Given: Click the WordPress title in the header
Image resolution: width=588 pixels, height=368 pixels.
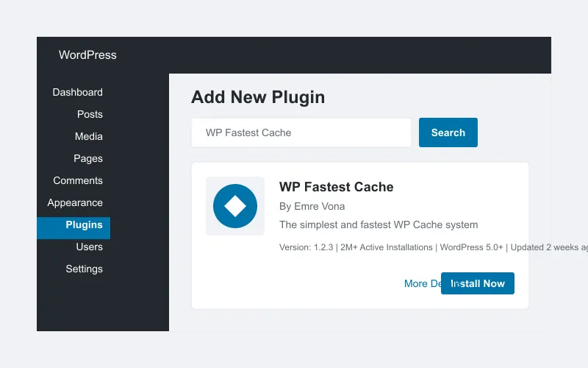Looking at the screenshot, I should pyautogui.click(x=87, y=55).
